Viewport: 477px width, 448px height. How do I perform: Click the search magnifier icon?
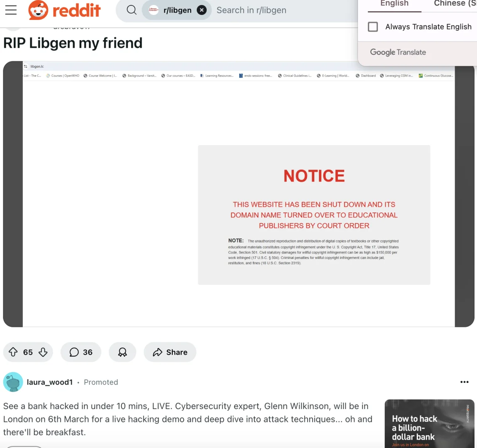pos(132,10)
